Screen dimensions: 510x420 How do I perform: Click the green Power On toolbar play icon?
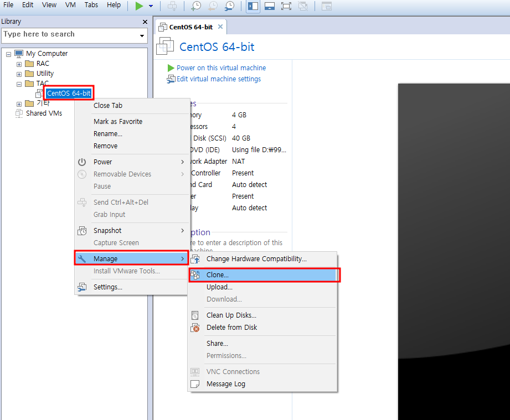pyautogui.click(x=139, y=6)
